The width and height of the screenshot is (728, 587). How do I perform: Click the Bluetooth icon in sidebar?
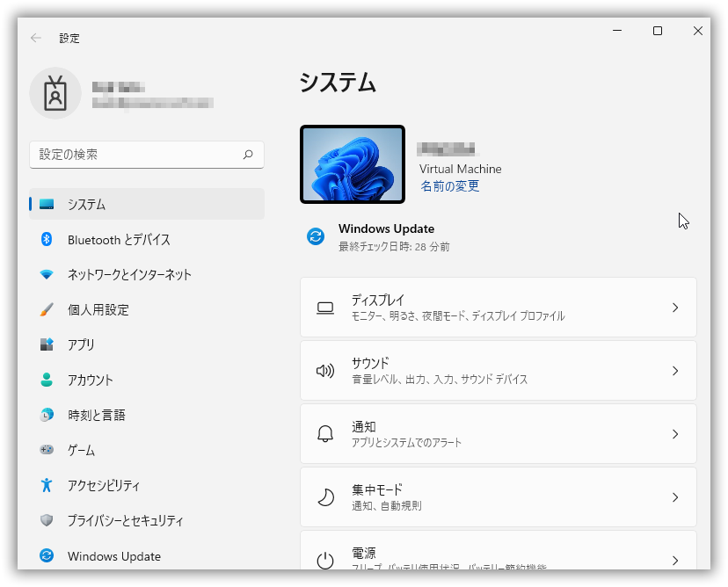(x=47, y=239)
